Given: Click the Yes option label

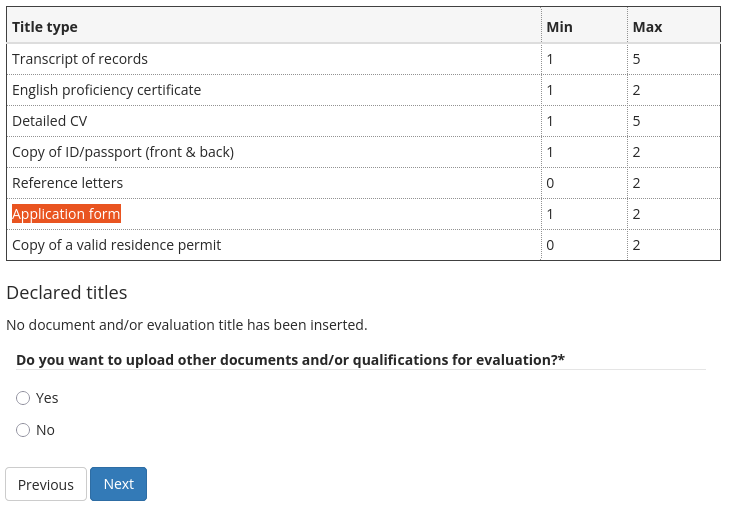Looking at the screenshot, I should click(x=47, y=398).
